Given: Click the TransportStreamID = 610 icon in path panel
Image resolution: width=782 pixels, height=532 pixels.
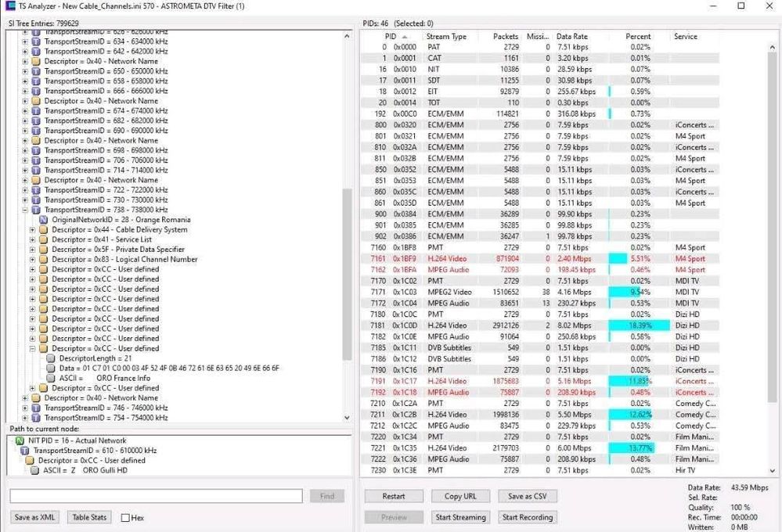Looking at the screenshot, I should point(25,451).
